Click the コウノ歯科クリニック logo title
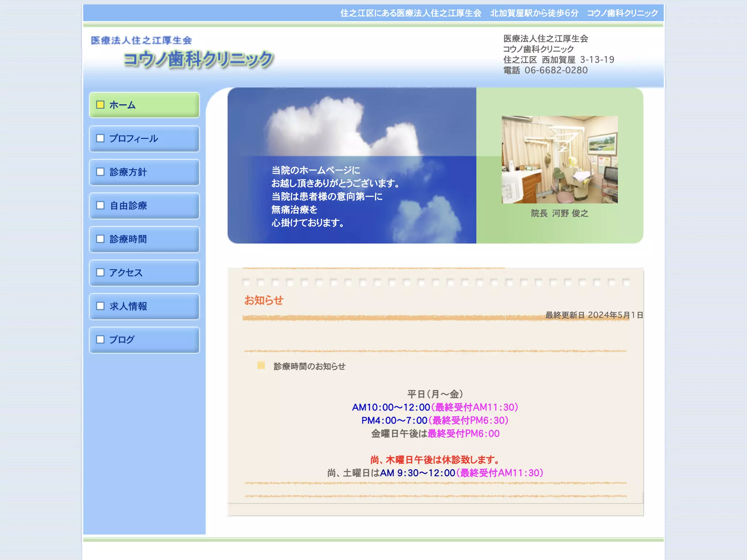The width and height of the screenshot is (747, 560). pyautogui.click(x=199, y=59)
